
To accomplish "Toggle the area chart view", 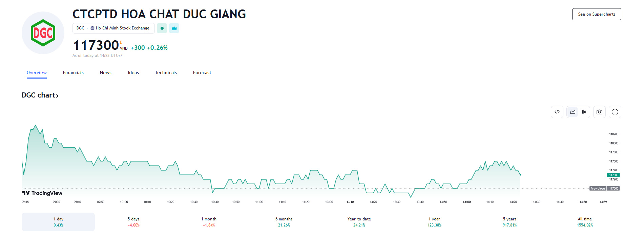I will tap(573, 112).
